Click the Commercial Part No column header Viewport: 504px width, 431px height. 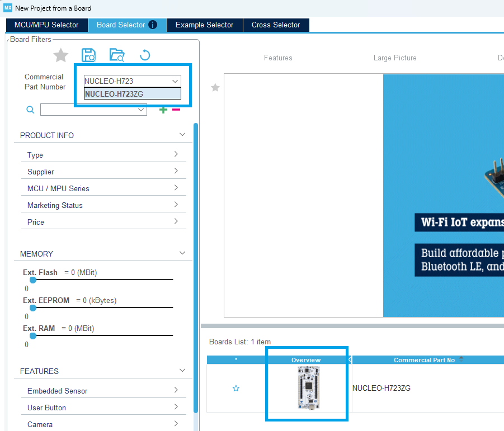[x=424, y=359]
